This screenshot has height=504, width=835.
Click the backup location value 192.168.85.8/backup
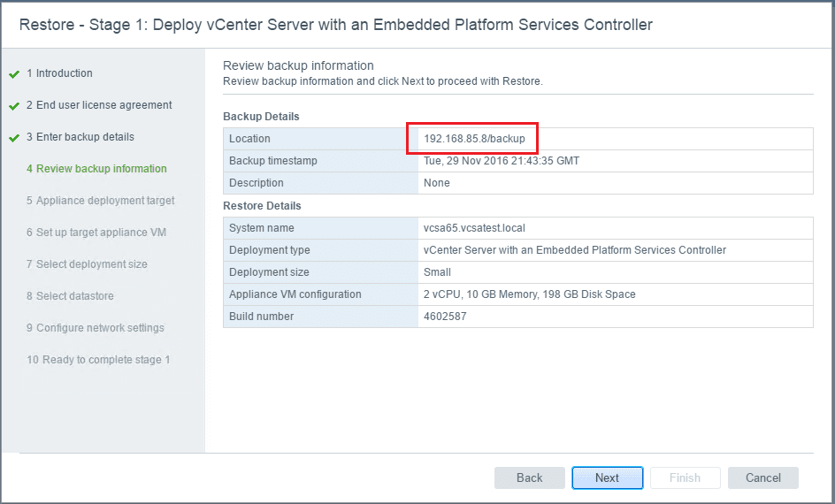click(474, 139)
